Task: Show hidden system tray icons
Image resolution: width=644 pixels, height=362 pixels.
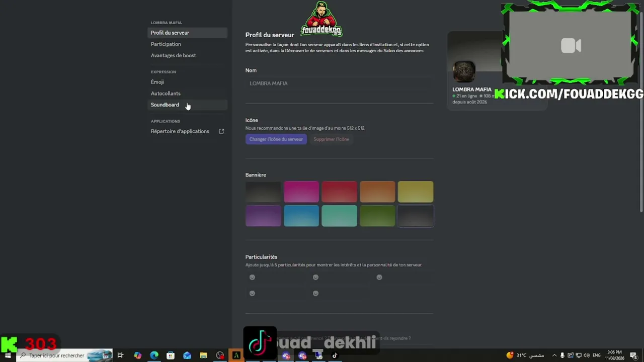Action: point(554,355)
